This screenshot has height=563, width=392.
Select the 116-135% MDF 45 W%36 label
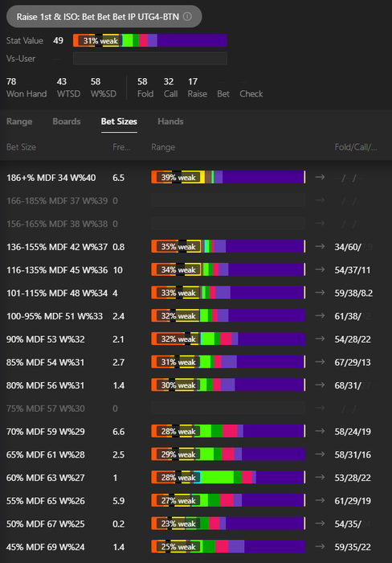click(57, 270)
